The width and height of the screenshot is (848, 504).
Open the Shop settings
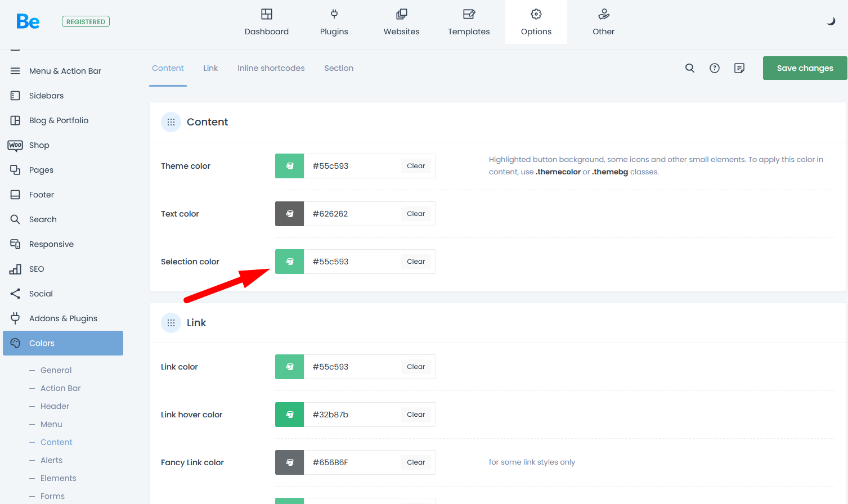[63, 145]
